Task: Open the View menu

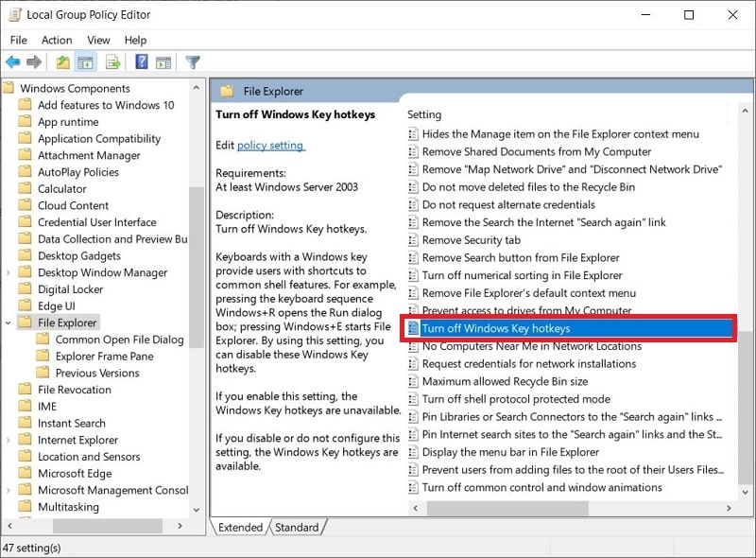Action: point(98,40)
